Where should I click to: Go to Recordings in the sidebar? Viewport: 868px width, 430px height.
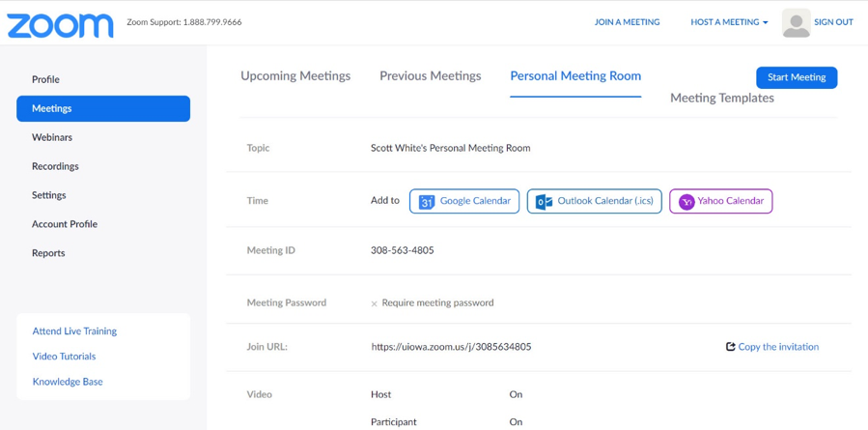[x=55, y=166]
